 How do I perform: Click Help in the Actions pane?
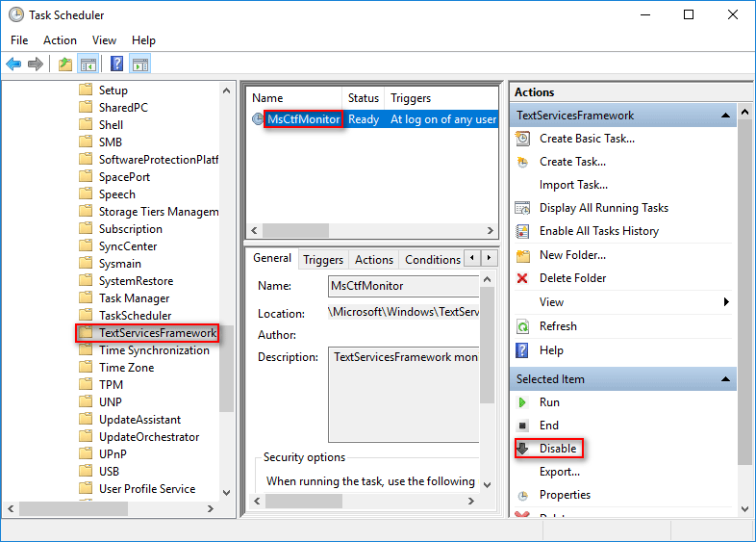click(x=551, y=350)
